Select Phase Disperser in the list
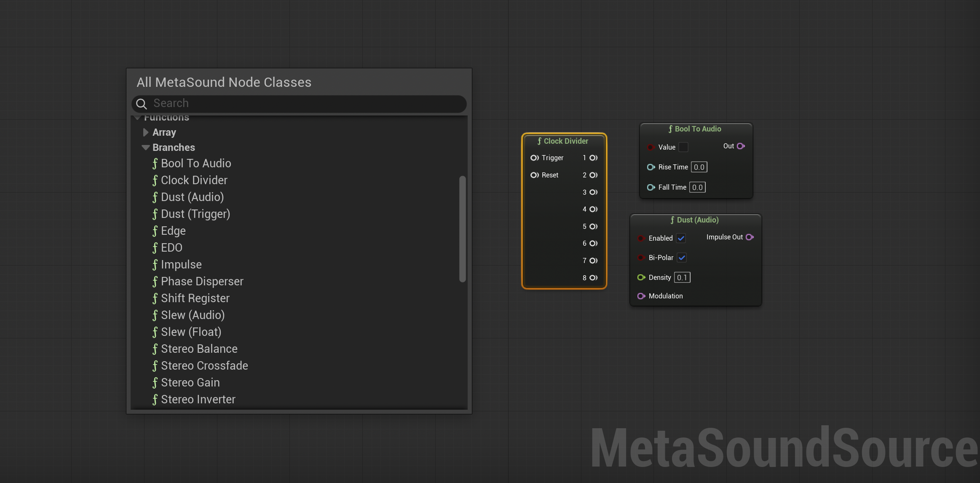The width and height of the screenshot is (980, 483). pos(202,282)
